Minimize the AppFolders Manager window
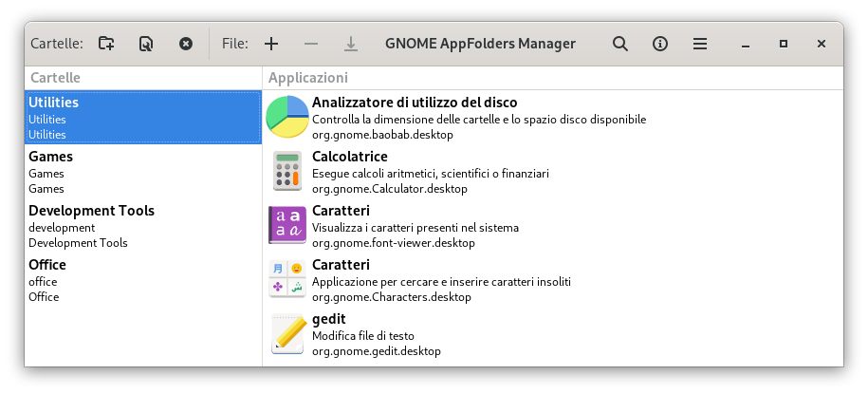Viewport: 868px width, 394px height. (746, 45)
